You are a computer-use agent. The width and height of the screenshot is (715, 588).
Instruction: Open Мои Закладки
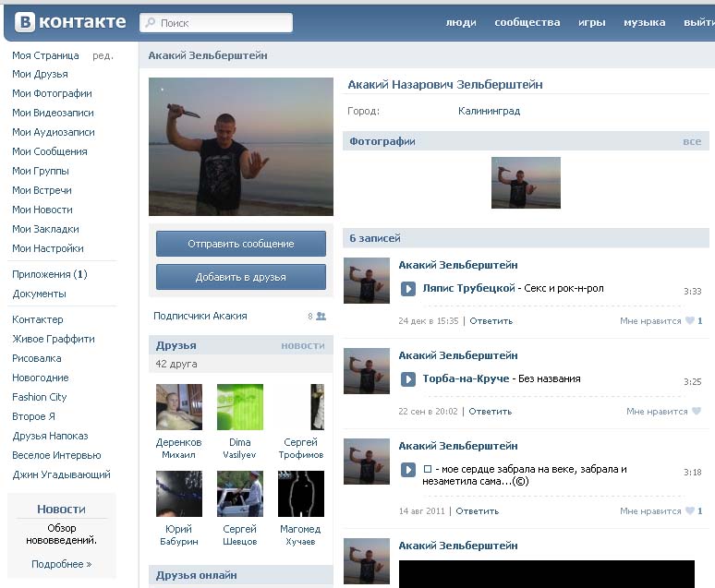45,229
